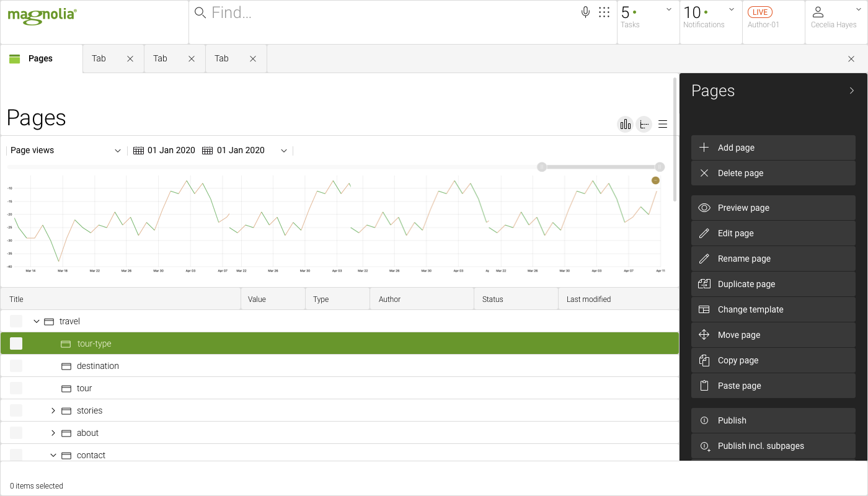Click the first calendar icon for start date

138,150
